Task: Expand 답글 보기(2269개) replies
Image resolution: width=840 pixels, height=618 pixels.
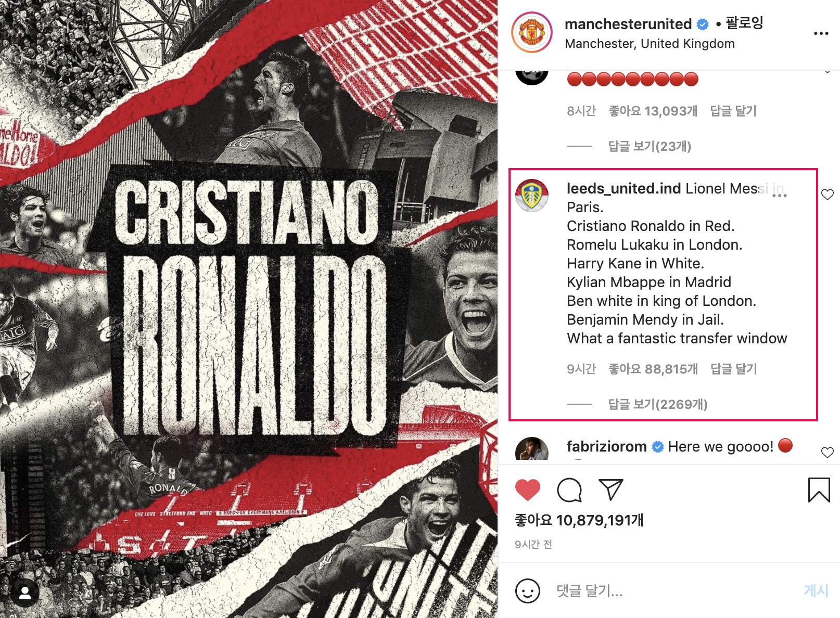Action: [x=658, y=404]
